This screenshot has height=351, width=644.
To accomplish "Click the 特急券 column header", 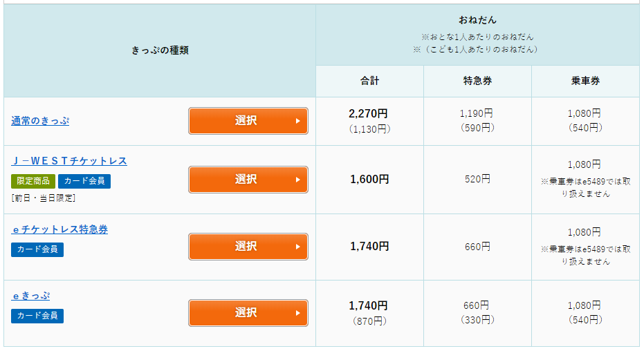I will click(x=477, y=81).
